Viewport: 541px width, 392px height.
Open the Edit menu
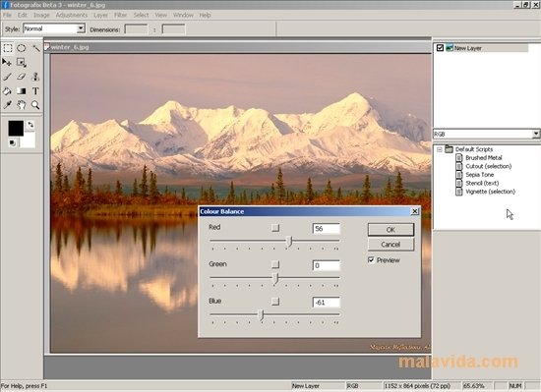[x=23, y=15]
